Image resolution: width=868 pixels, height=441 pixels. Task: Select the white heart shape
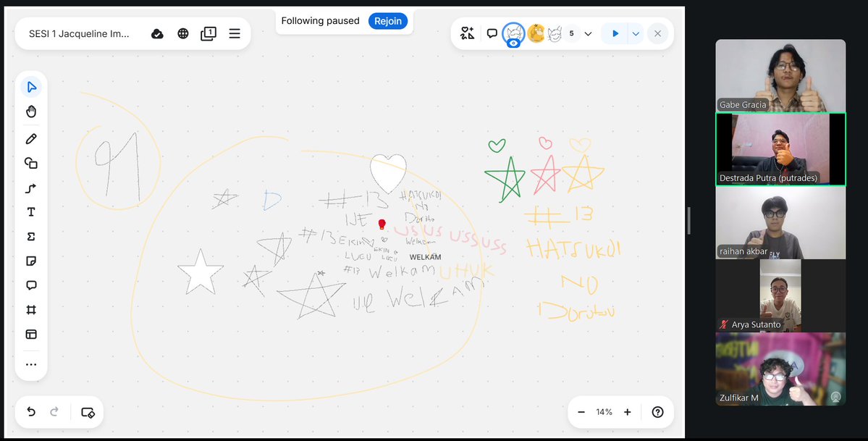388,173
